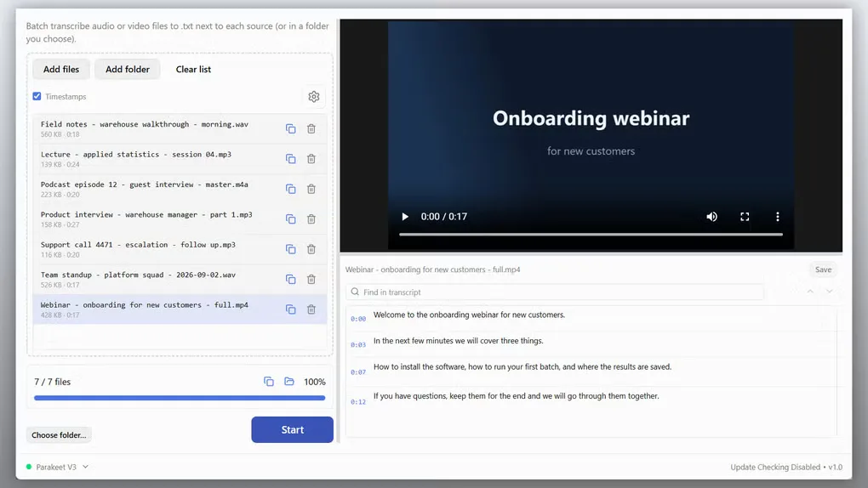Enter fullscreen on the video player
Screen dimensions: 868x488
coord(745,217)
